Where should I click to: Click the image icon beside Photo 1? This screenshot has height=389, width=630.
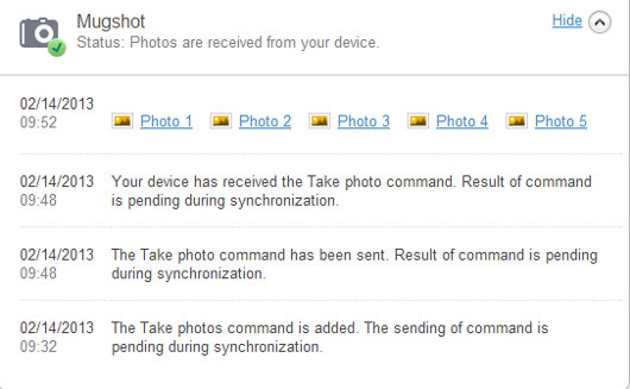(x=122, y=121)
